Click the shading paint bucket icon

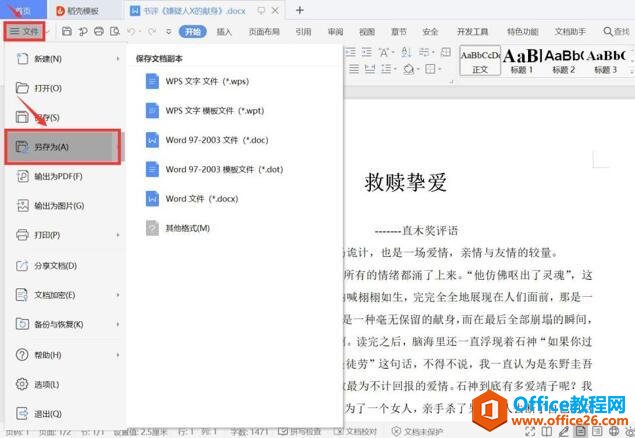pyautogui.click(x=409, y=69)
